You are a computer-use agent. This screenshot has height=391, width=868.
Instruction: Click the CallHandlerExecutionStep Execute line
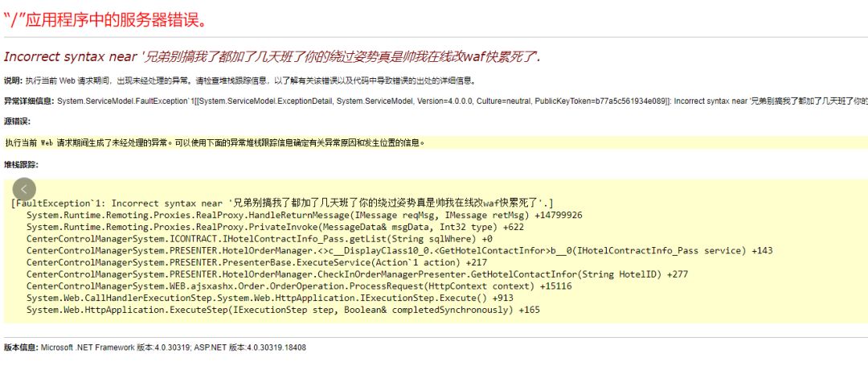(269, 298)
